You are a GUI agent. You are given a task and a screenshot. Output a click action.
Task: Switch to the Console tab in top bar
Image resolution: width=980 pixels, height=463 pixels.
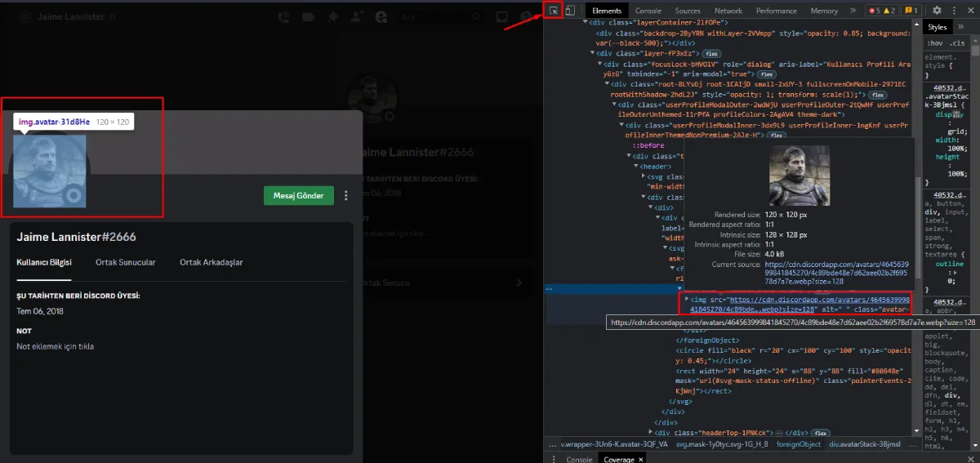[648, 11]
